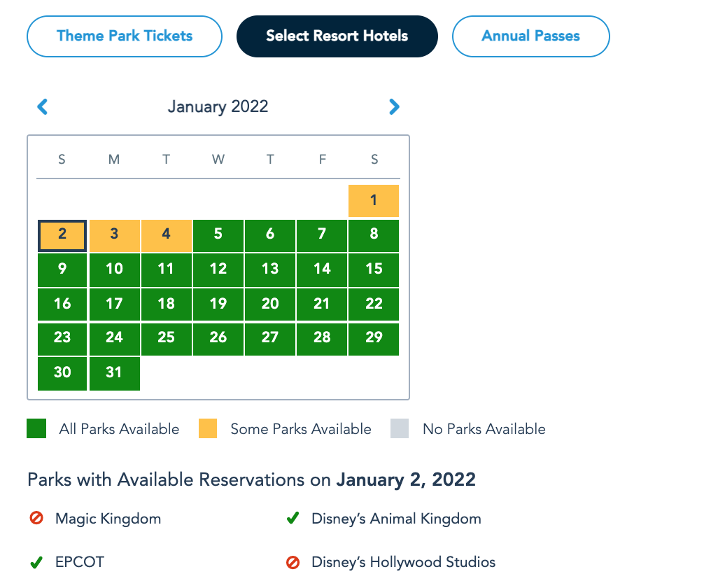Select January 26 on the calendar
The image size is (711, 588).
pos(218,339)
